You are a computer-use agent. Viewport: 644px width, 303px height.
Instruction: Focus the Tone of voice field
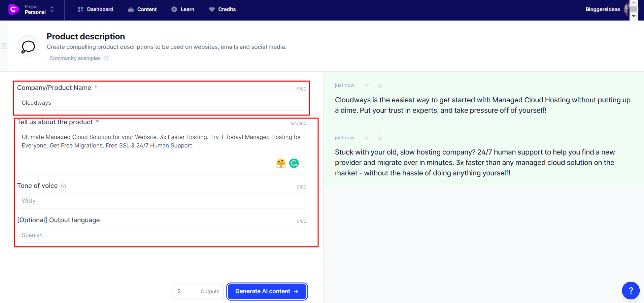[x=162, y=201]
